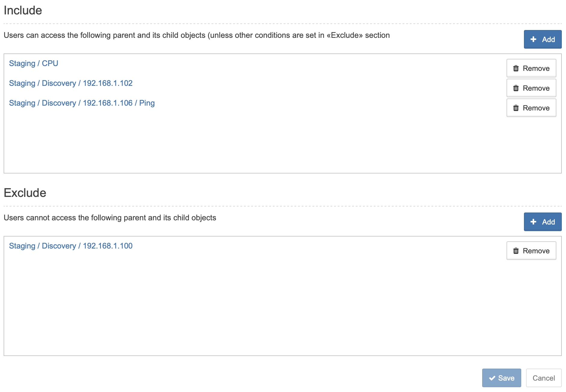
Task: Open the Staging / Discovery / 192.168.1.102 link
Action: [x=71, y=83]
